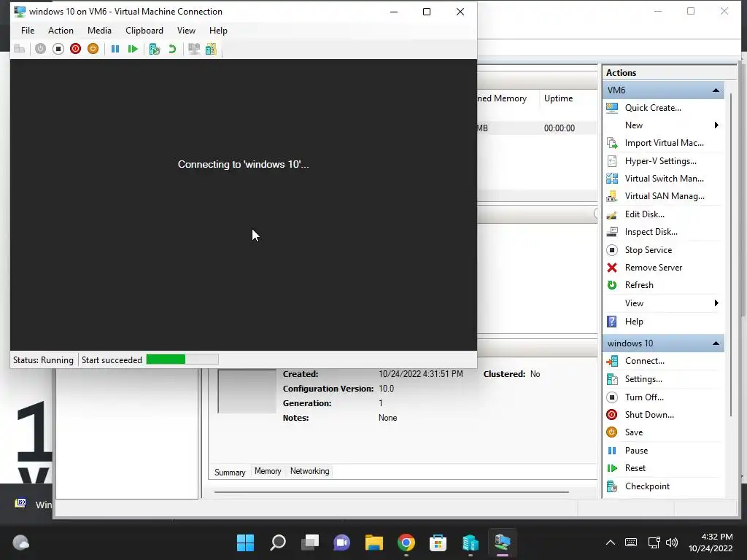The height and width of the screenshot is (560, 747).
Task: Click Inspect Disk action
Action: pyautogui.click(x=651, y=232)
